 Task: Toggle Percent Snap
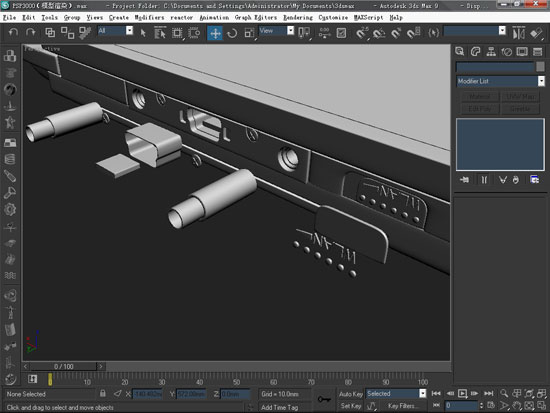[x=396, y=33]
